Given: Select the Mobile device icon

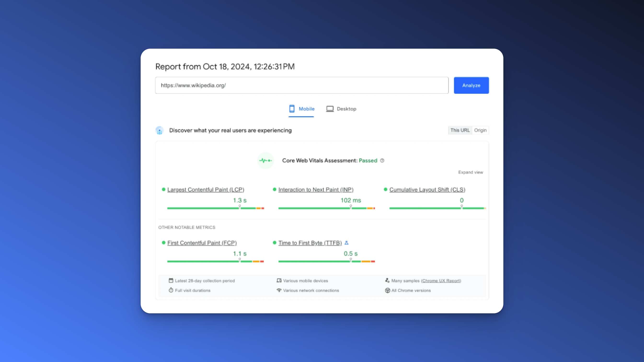Looking at the screenshot, I should 292,109.
